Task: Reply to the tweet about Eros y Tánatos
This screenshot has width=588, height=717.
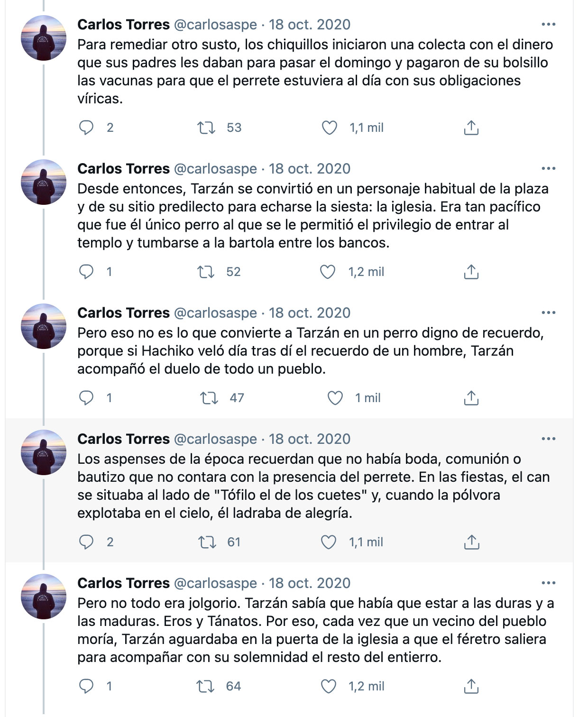Action: [86, 686]
